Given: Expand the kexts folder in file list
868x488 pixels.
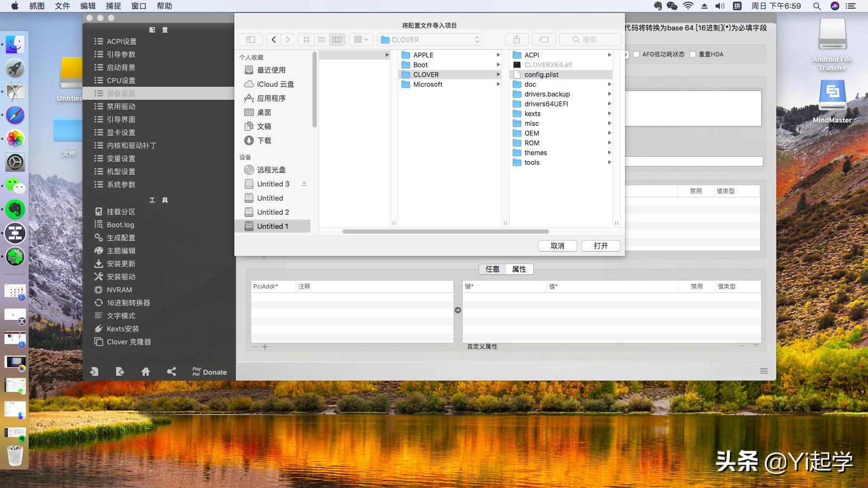Looking at the screenshot, I should 610,114.
